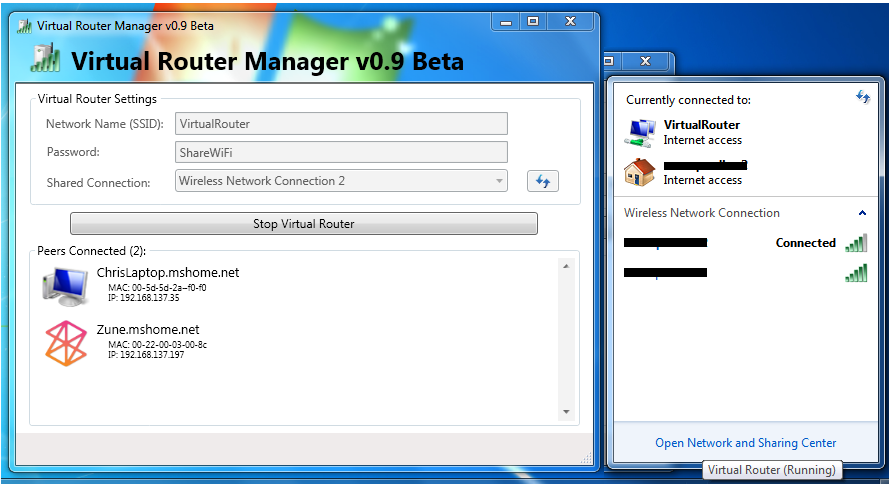Collapse the Wireless Network Connection section
Screen dimensions: 889x484
(x=862, y=213)
